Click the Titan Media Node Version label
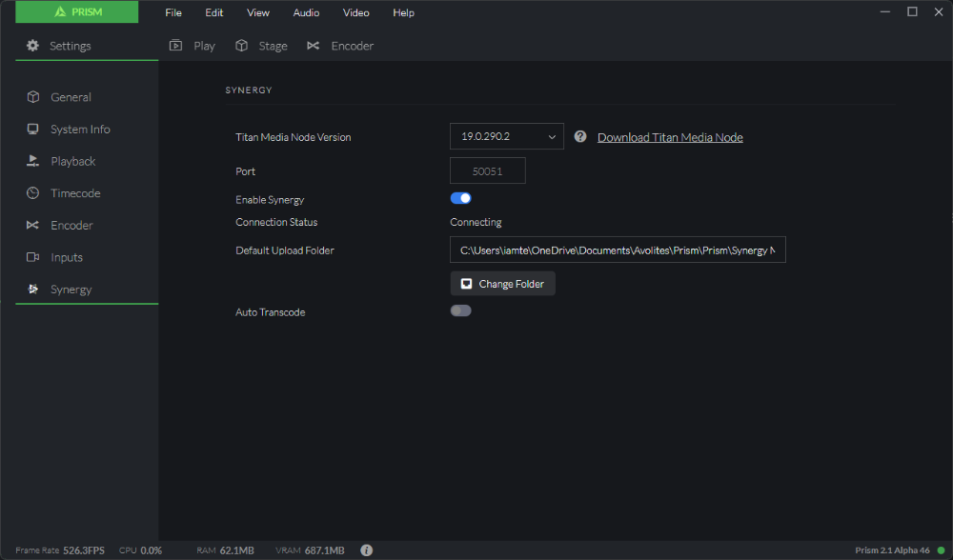 pyautogui.click(x=293, y=137)
